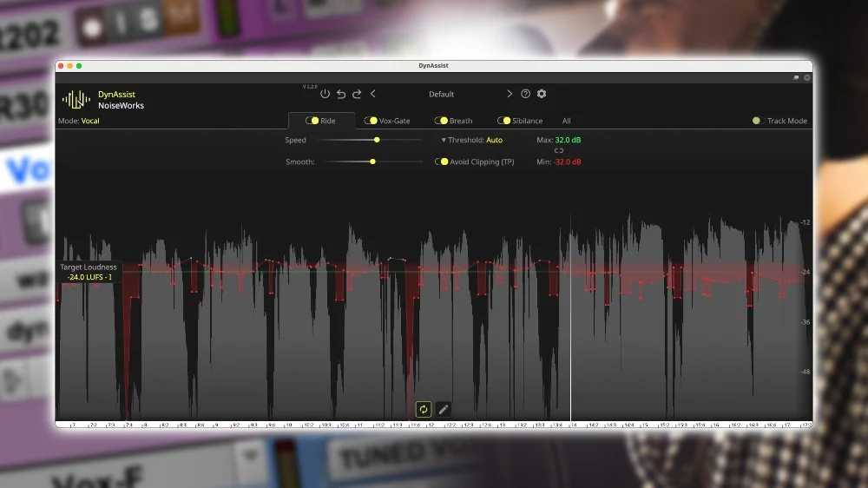Expand the Threshold disclosure triangle
This screenshot has width=868, height=488.
444,140
